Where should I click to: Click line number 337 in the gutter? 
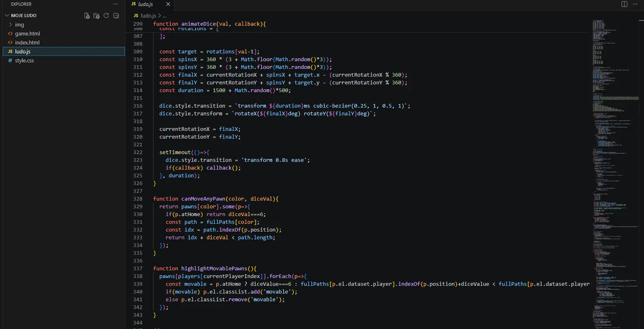pos(138,269)
